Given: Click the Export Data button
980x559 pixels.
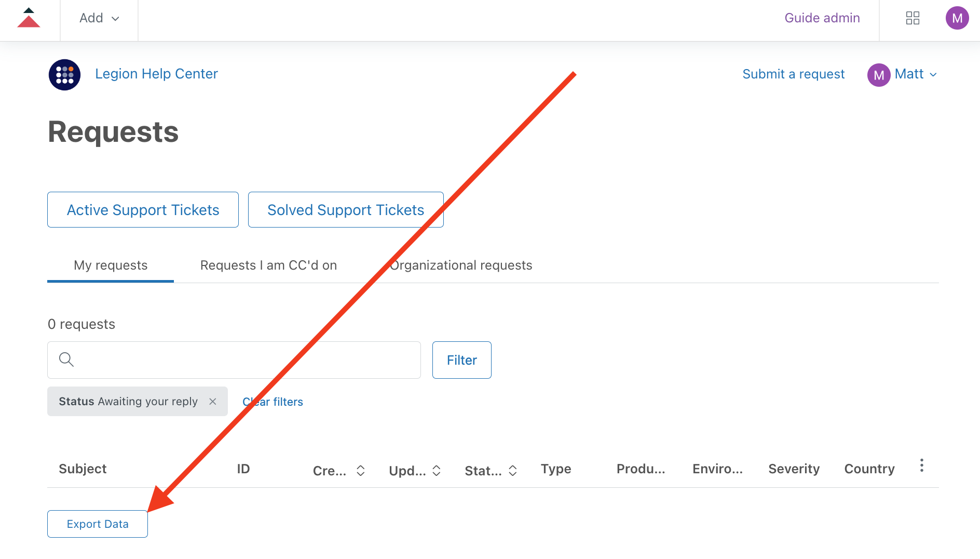Looking at the screenshot, I should tap(98, 524).
